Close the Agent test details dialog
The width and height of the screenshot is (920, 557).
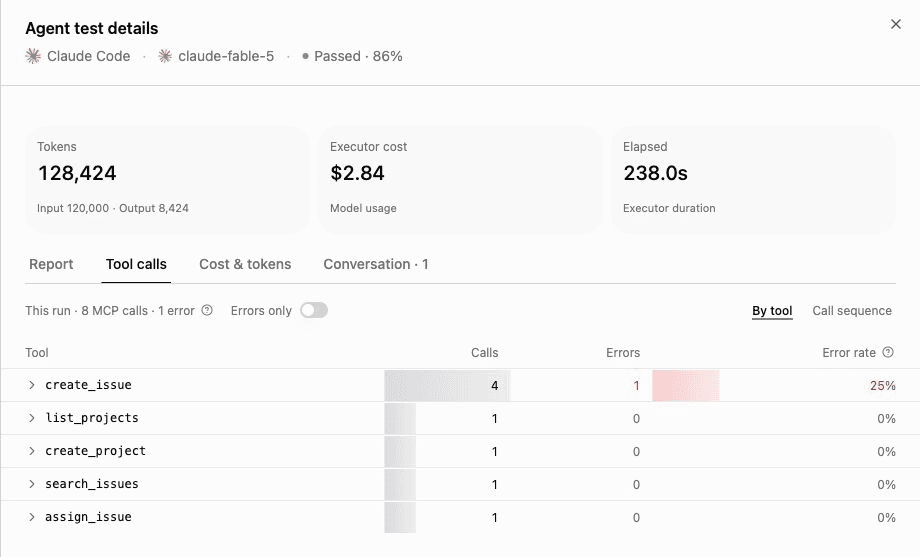coord(895,24)
